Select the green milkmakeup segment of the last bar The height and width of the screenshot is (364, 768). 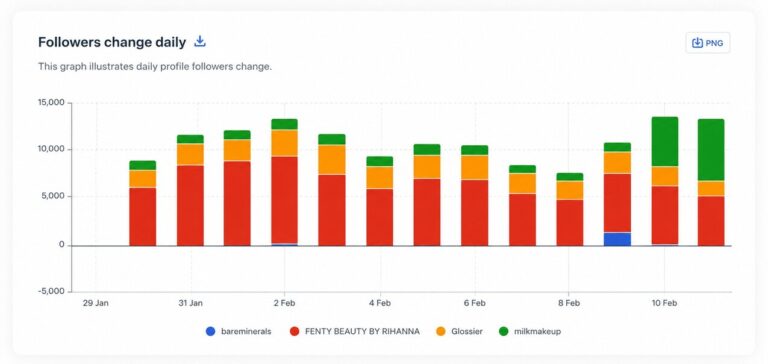[711, 150]
